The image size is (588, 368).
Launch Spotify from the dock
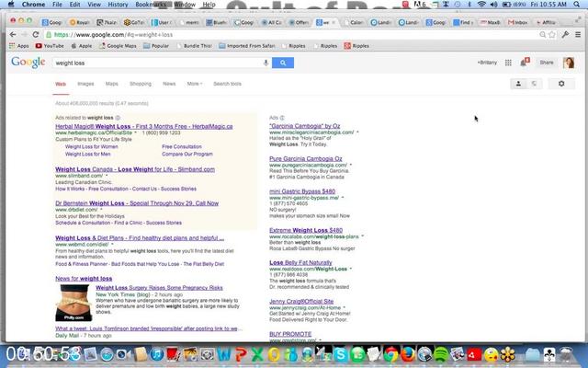tap(441, 353)
